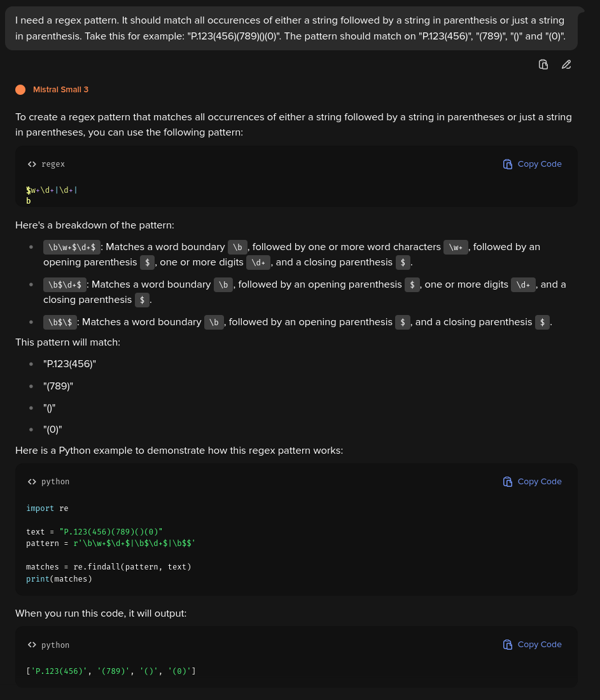Click the code brackets icon beside regex
The height and width of the screenshot is (700, 600).
pos(32,164)
